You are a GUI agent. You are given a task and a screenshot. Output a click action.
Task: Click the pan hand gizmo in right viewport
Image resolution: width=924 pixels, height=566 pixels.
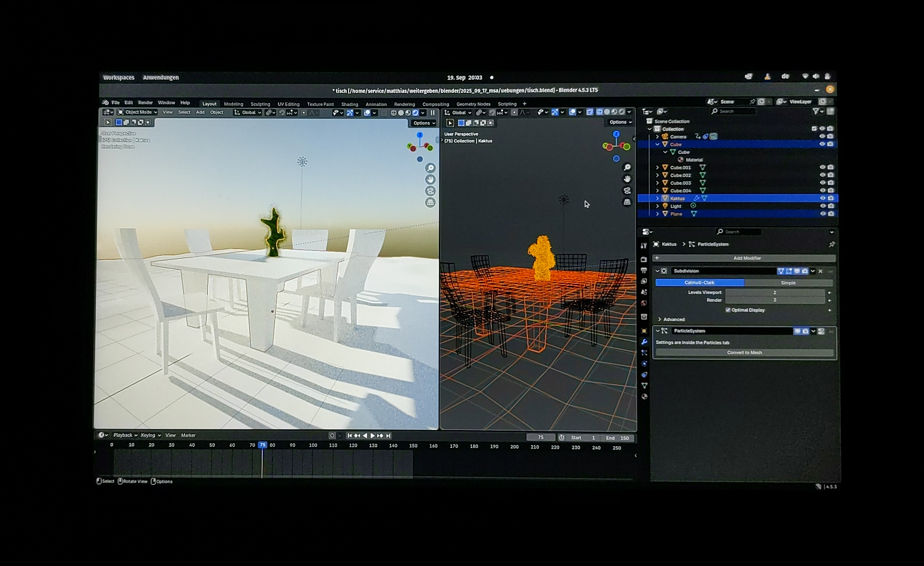627,179
